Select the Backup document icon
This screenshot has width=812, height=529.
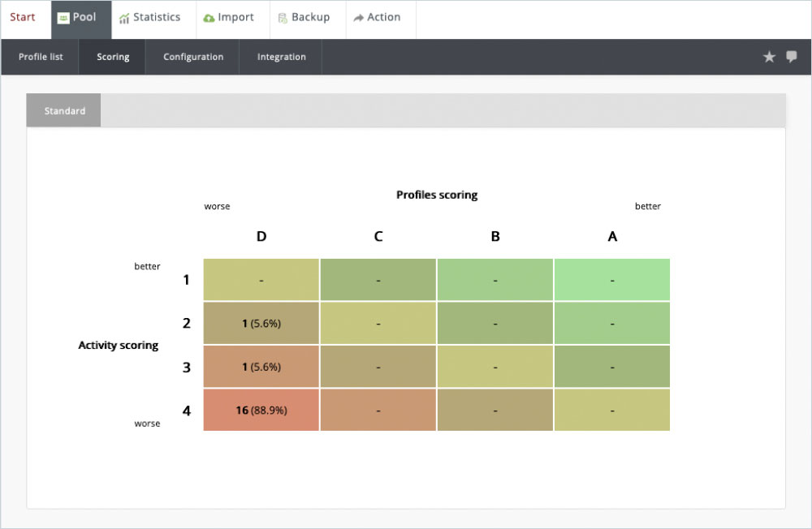(x=283, y=18)
